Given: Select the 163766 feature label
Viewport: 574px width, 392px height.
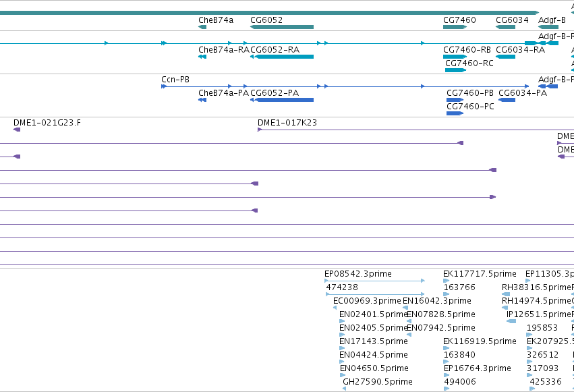Looking at the screenshot, I should click(459, 287).
